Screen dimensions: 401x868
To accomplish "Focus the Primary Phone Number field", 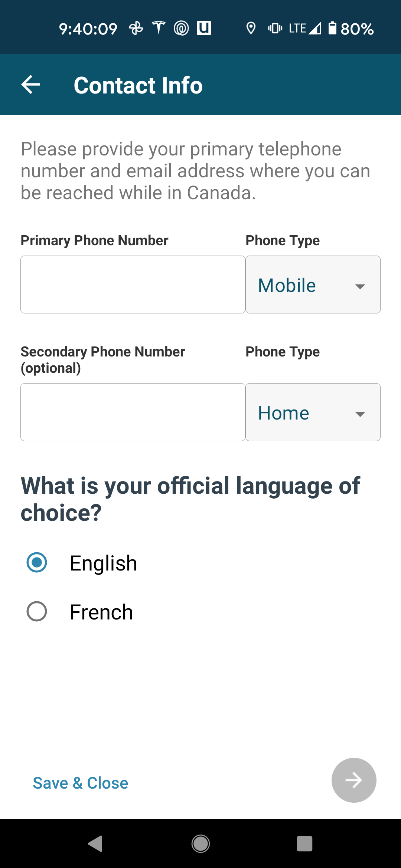I will (x=133, y=285).
